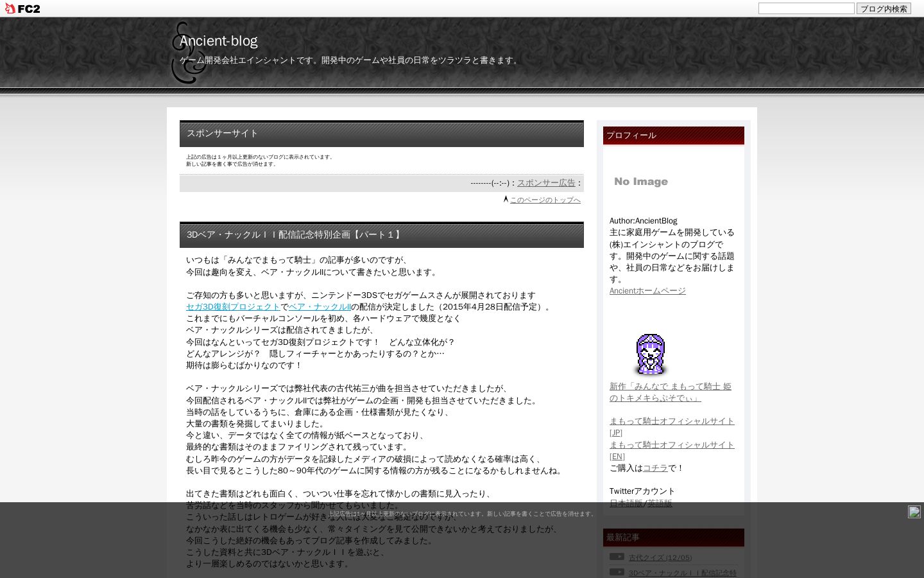Open the Ancientホームページ link

point(647,291)
